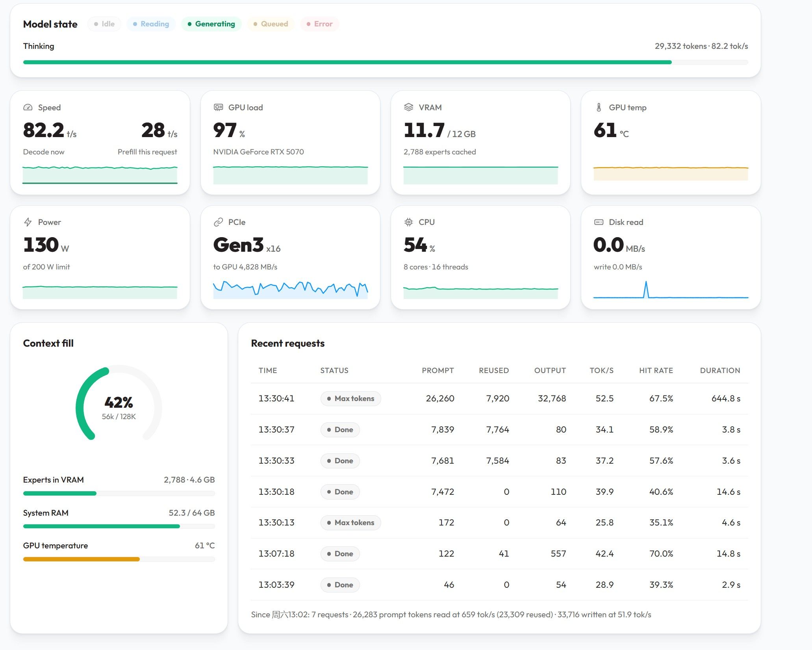The image size is (812, 650).
Task: Sort by the HIT RATE column header
Action: (656, 370)
